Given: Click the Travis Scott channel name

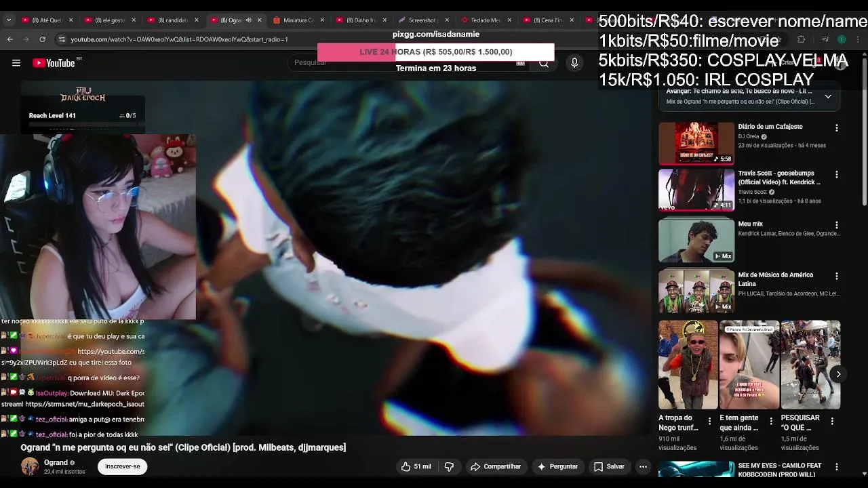Looking at the screenshot, I should coord(752,192).
